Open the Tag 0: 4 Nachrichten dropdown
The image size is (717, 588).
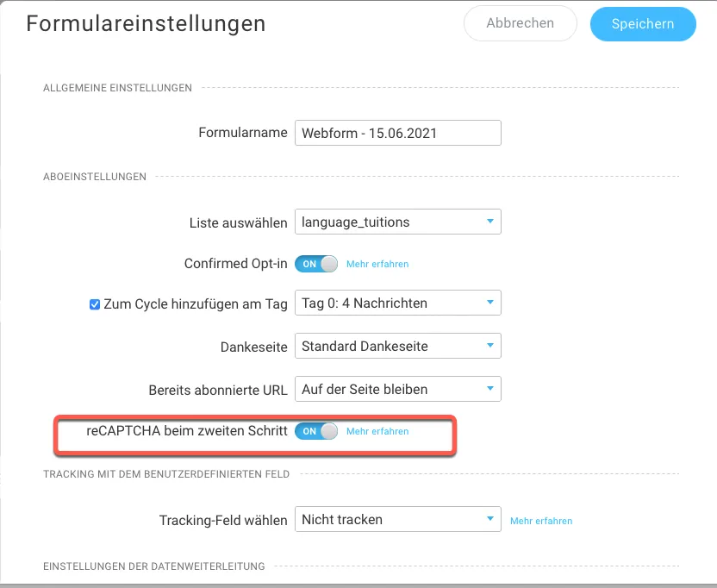pos(398,303)
